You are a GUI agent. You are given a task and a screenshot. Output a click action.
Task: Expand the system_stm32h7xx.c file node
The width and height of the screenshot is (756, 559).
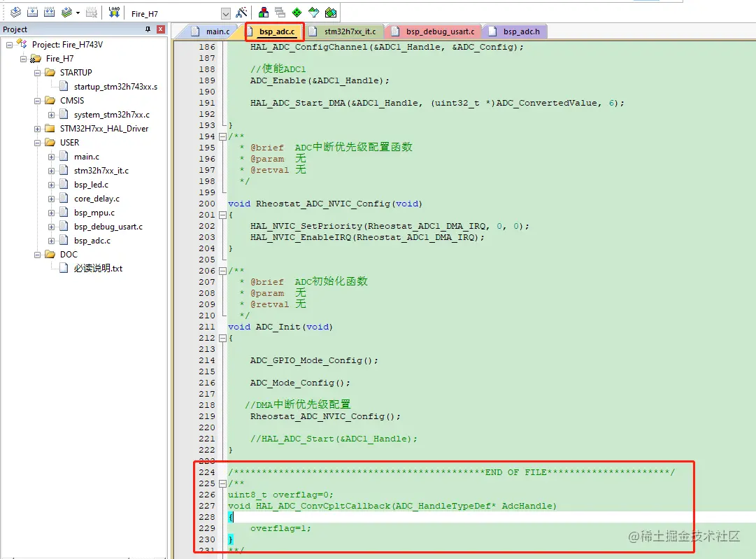point(51,115)
